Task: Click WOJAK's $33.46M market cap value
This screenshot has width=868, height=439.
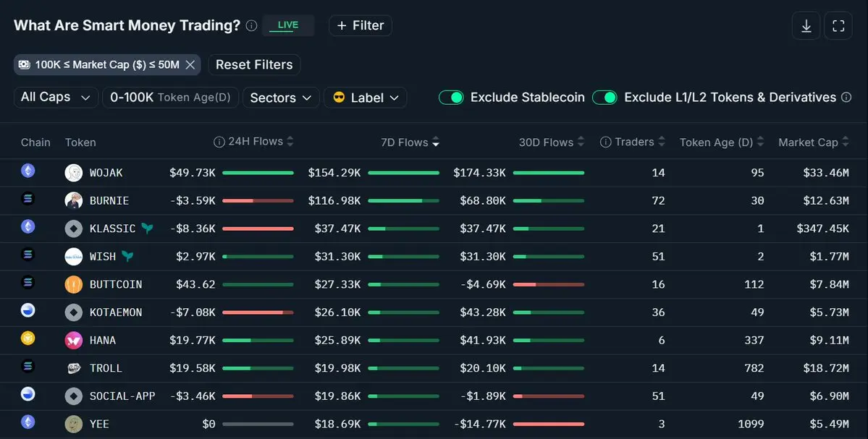Action: (x=826, y=173)
